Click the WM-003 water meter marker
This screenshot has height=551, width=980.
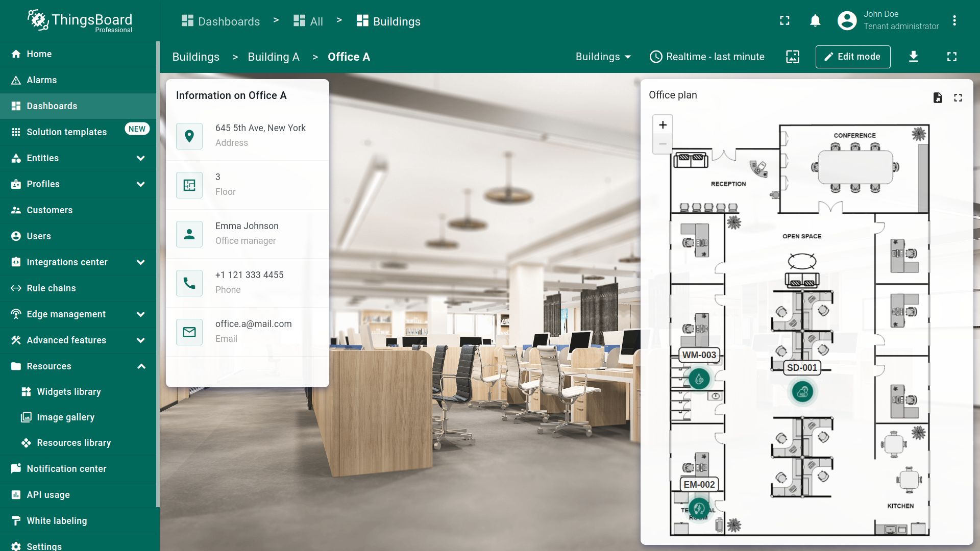pyautogui.click(x=699, y=379)
